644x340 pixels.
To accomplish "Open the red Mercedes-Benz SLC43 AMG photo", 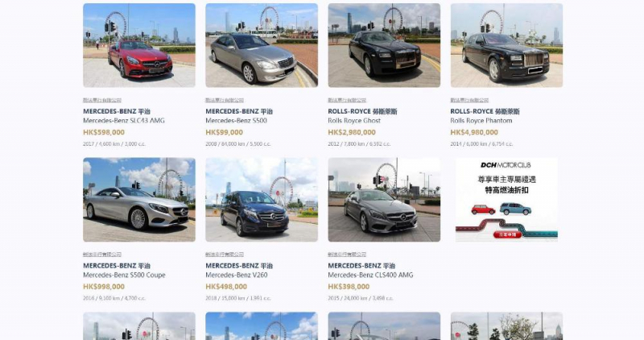I will point(139,45).
